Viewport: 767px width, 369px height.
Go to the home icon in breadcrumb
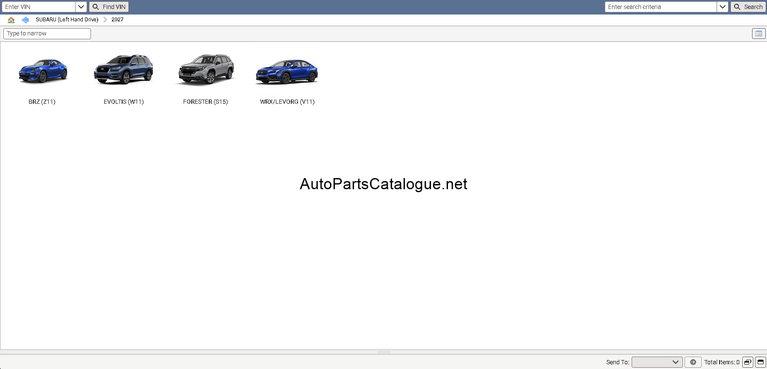pos(11,20)
